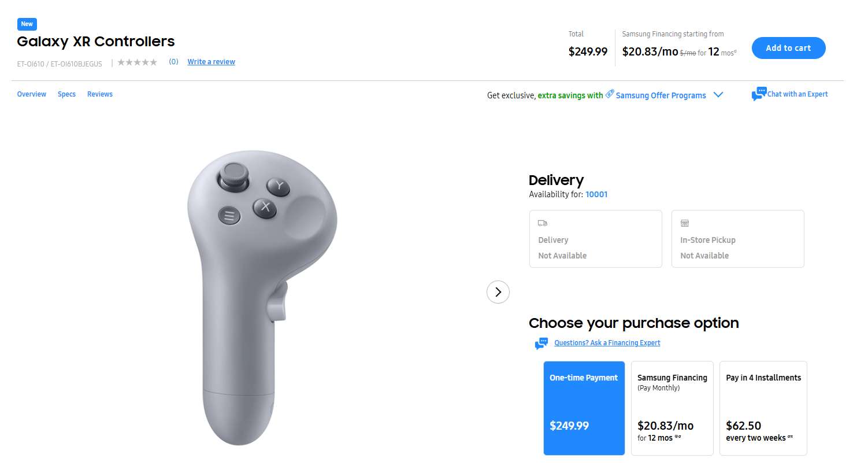The height and width of the screenshot is (469, 868).
Task: Go to the Reviews tab
Action: (100, 94)
